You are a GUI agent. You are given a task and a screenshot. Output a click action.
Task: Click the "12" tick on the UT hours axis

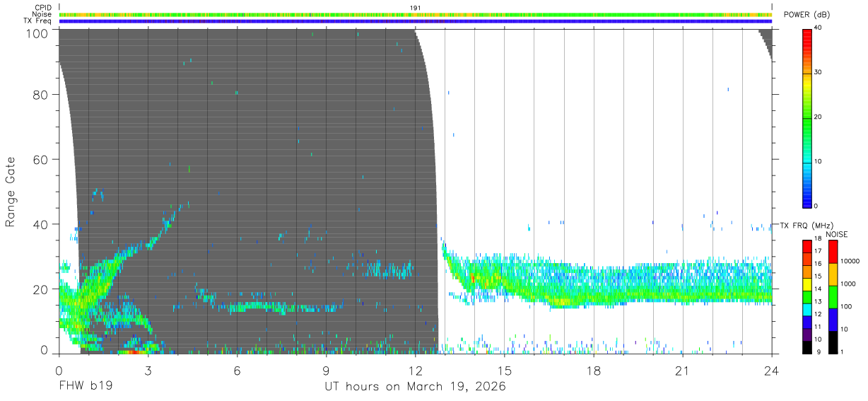click(415, 371)
